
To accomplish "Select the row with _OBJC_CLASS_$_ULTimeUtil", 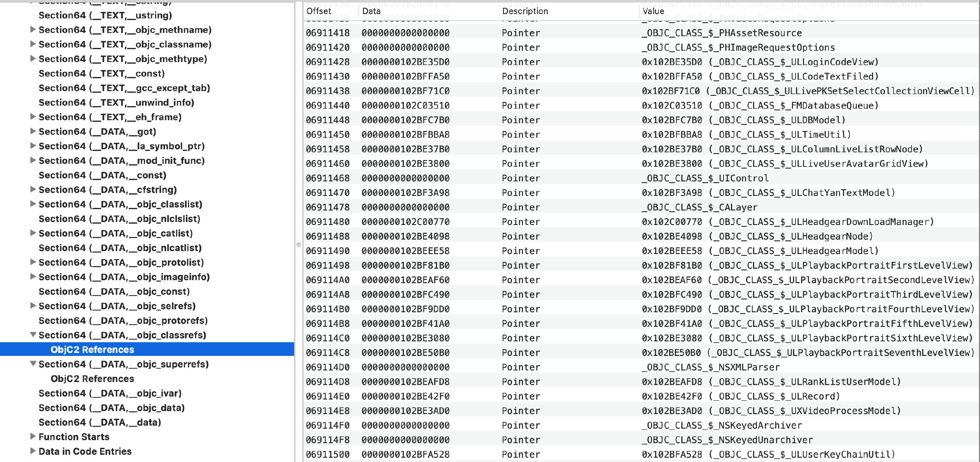I will click(745, 134).
